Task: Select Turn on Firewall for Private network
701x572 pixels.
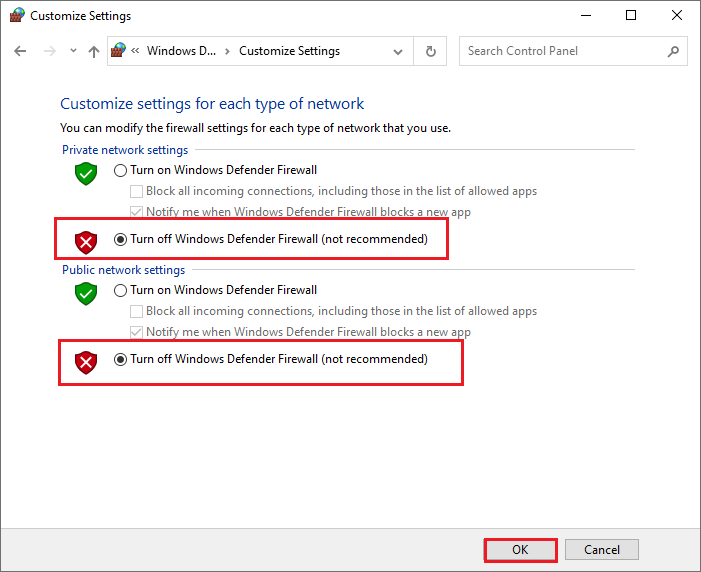Action: (120, 170)
